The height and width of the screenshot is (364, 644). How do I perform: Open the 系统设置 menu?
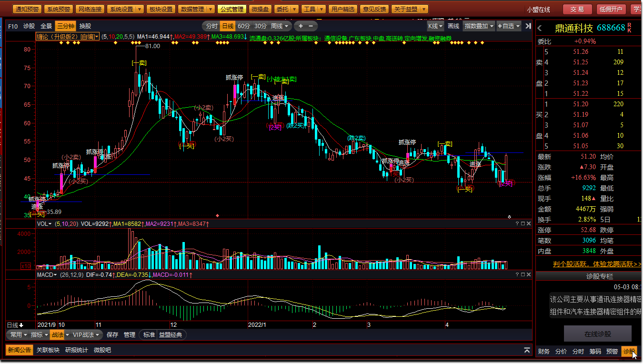click(125, 9)
